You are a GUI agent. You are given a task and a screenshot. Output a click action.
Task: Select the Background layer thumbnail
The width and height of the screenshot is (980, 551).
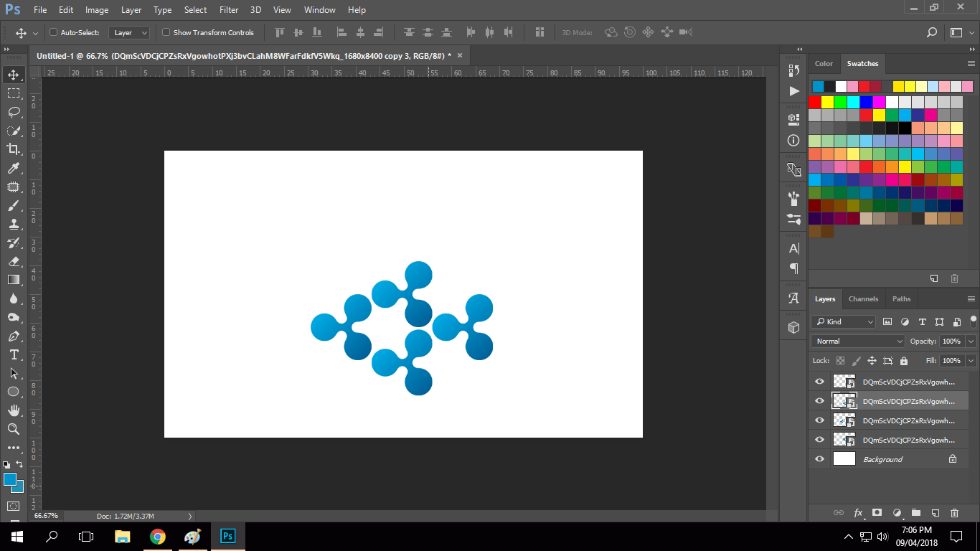pyautogui.click(x=844, y=459)
